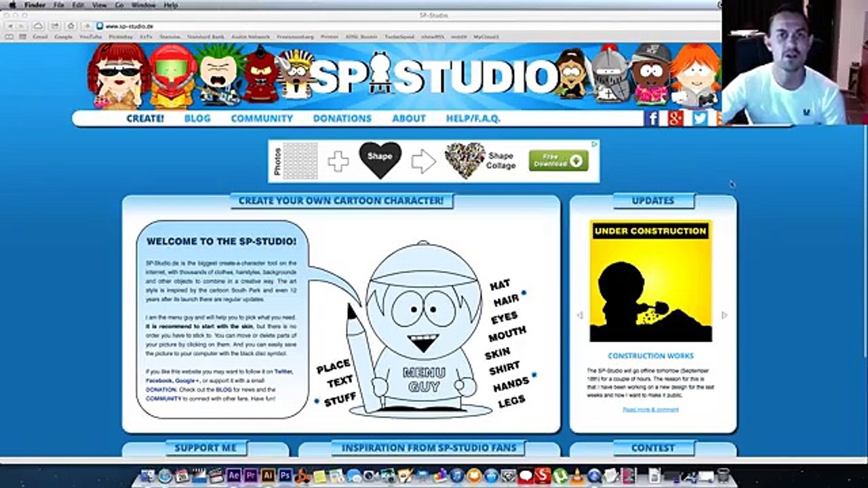
Task: Open the HELP/F.A.Q. navigation tab
Action: pyautogui.click(x=473, y=118)
